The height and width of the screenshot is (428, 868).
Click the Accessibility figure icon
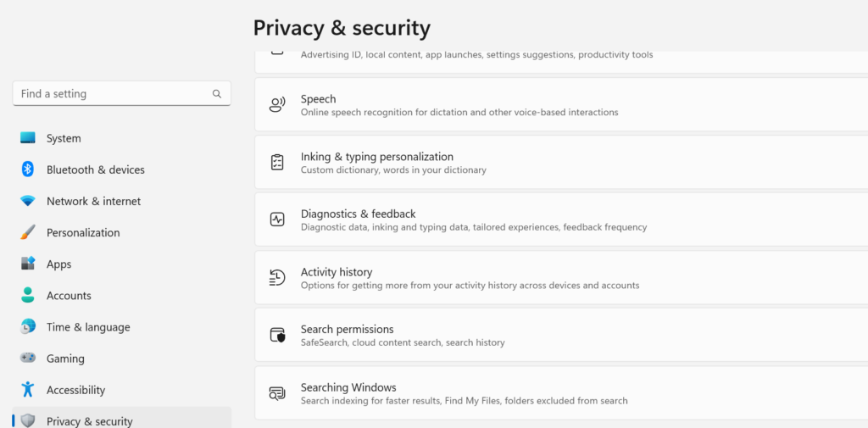(28, 390)
